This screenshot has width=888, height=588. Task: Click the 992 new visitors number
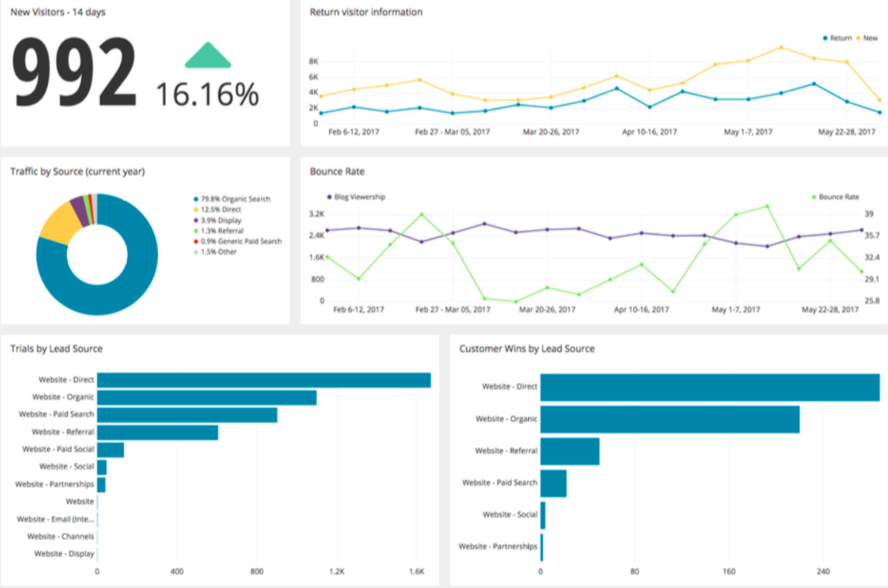pos(75,74)
